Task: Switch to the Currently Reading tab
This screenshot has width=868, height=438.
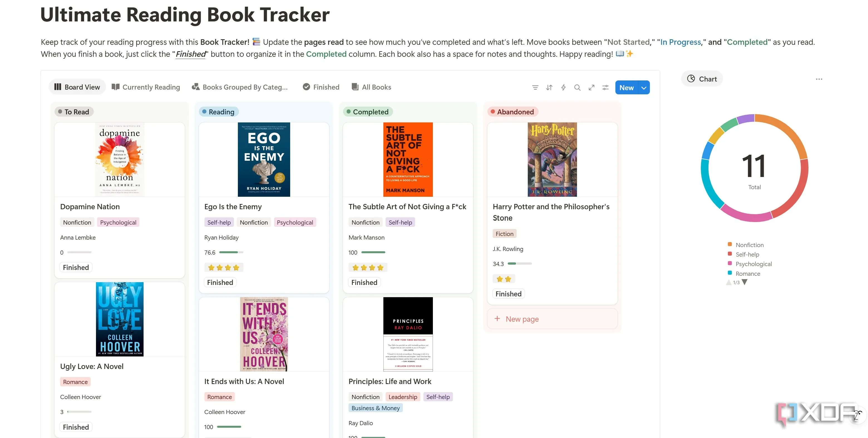Action: (146, 87)
